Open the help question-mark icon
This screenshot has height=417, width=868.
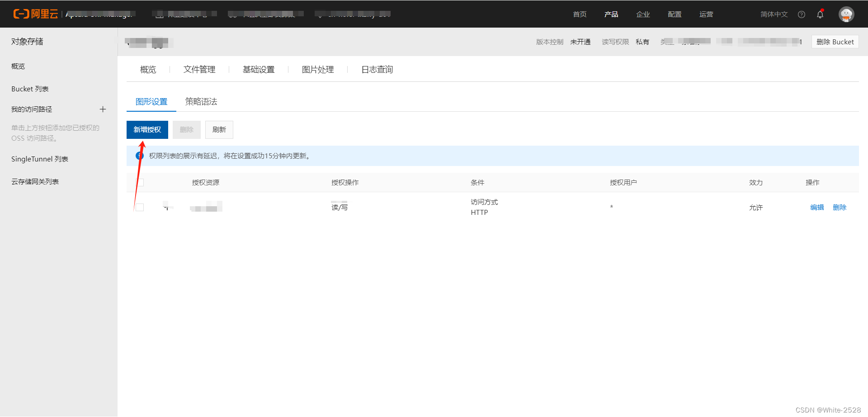pyautogui.click(x=802, y=14)
